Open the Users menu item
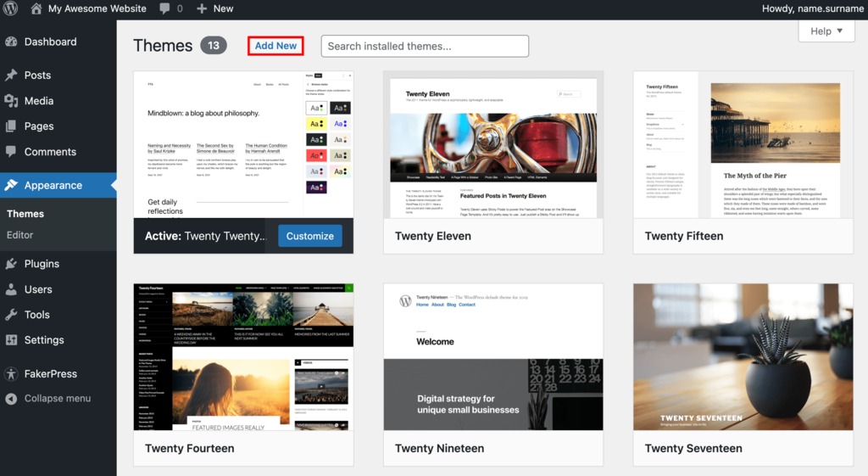868x476 pixels. tap(38, 289)
